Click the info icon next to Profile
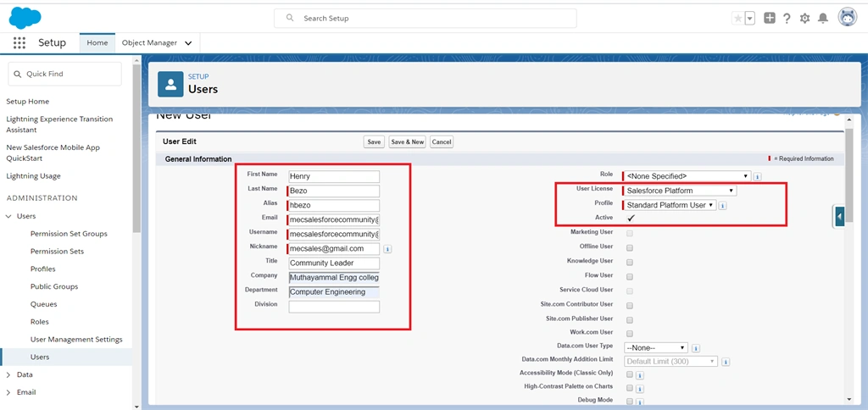868x410 pixels. [723, 205]
